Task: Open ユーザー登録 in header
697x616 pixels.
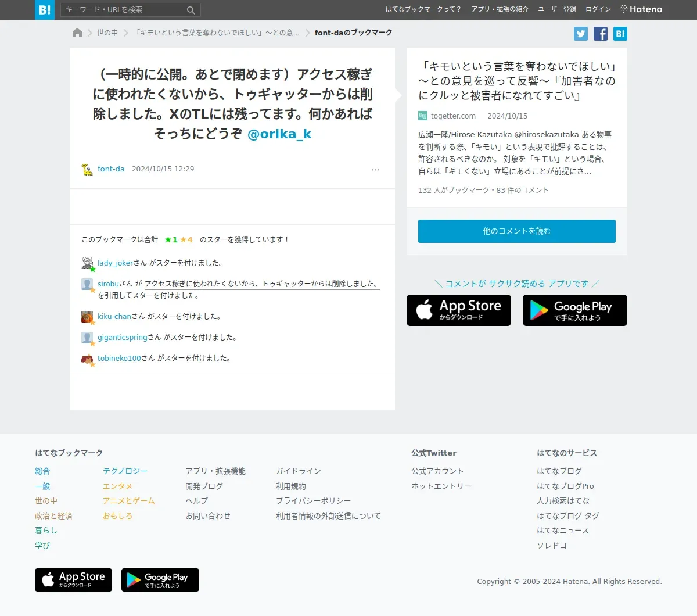Action: click(557, 9)
